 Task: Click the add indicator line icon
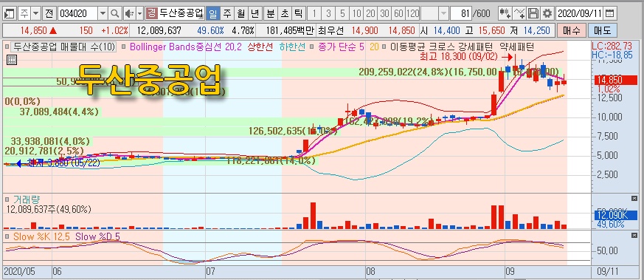pos(519,13)
